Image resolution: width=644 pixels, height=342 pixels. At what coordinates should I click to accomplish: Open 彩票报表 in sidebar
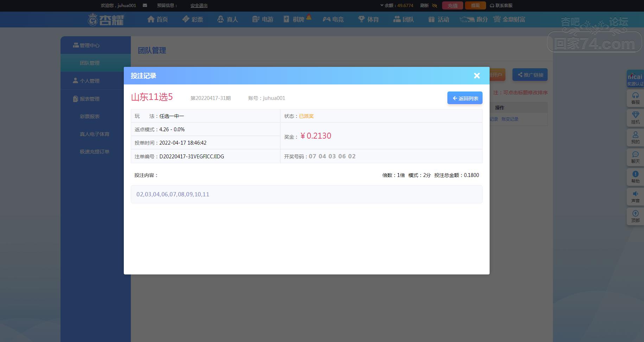[x=90, y=116]
